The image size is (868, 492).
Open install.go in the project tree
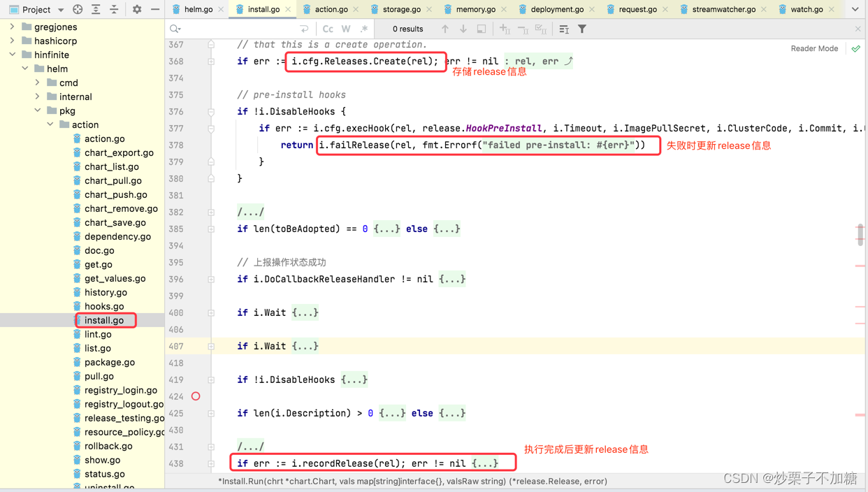[104, 320]
